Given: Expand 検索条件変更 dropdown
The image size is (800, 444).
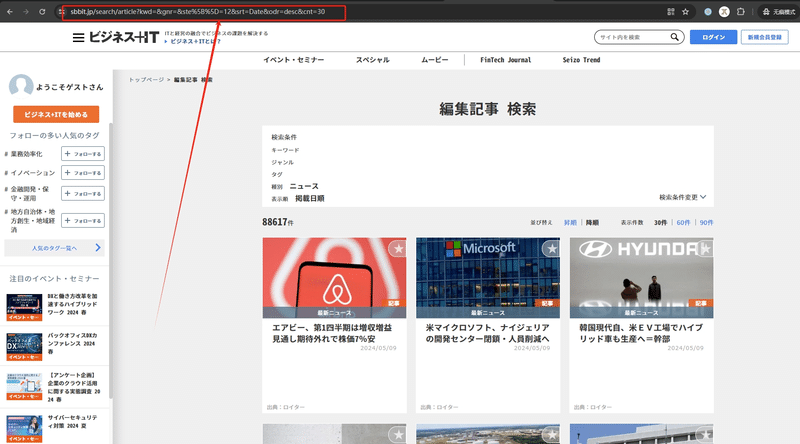Looking at the screenshot, I should 682,197.
